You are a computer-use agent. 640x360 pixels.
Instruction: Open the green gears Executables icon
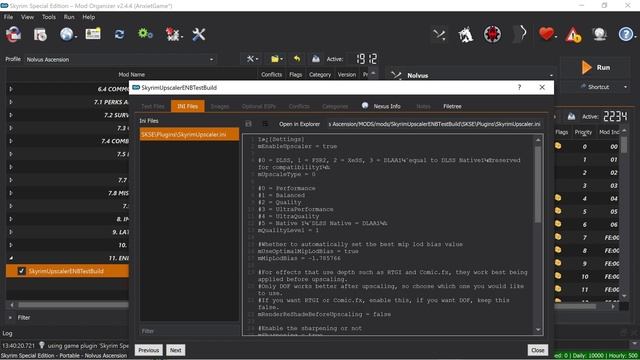[145, 33]
